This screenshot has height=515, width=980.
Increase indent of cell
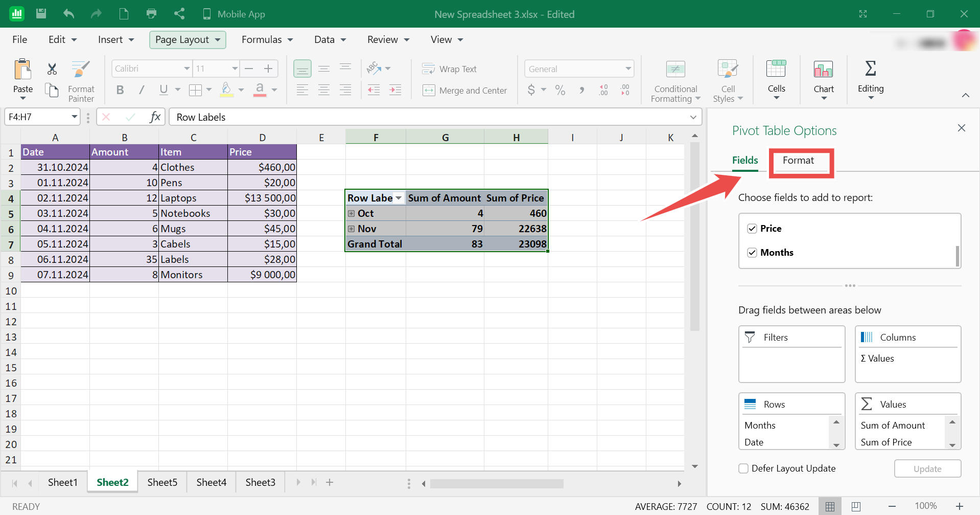tap(395, 91)
